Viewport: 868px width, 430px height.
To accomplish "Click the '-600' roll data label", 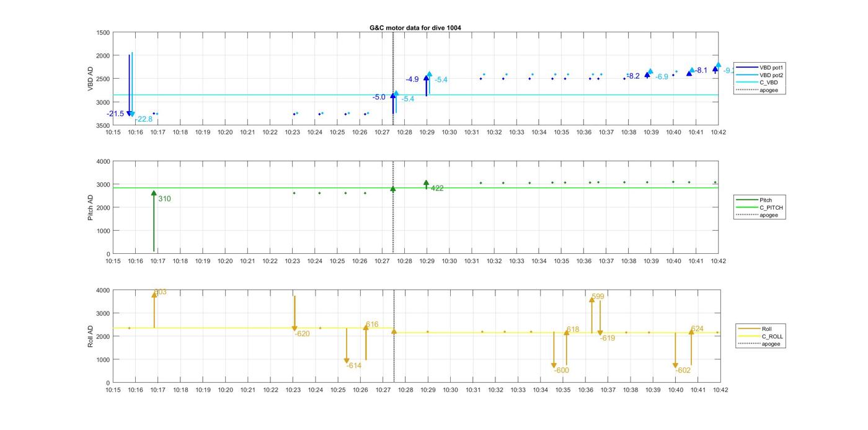I will click(x=561, y=371).
